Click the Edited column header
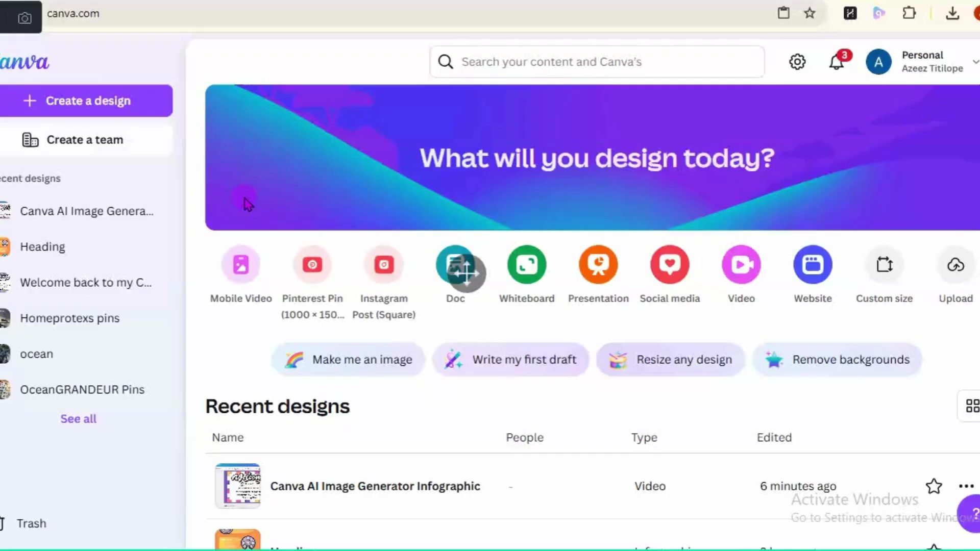980x551 pixels. point(774,437)
